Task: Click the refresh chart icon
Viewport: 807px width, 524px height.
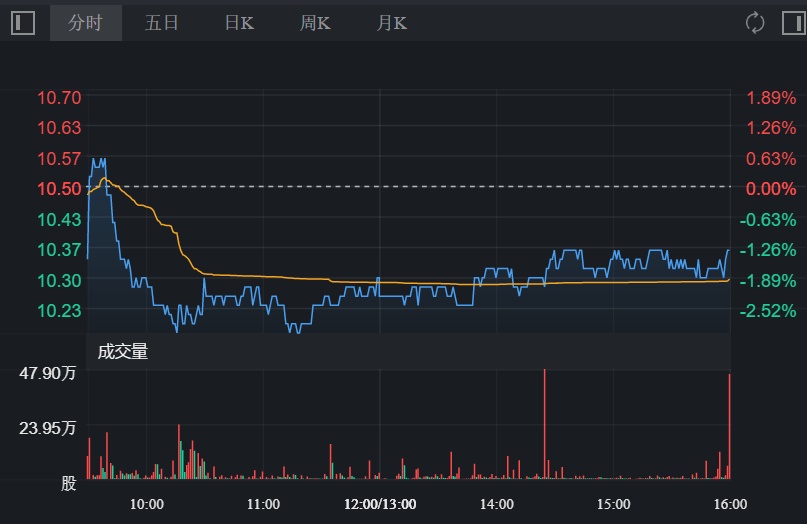Action: coord(755,23)
